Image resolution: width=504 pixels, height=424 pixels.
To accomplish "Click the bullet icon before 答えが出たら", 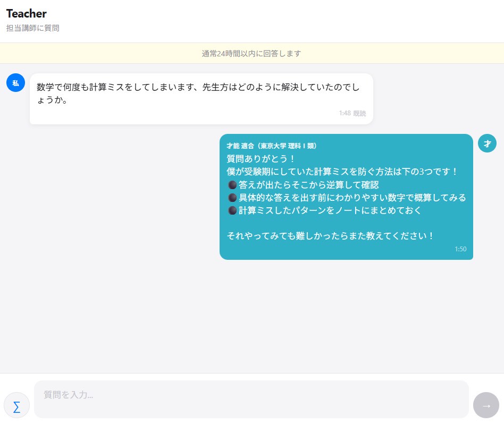I will 232,185.
